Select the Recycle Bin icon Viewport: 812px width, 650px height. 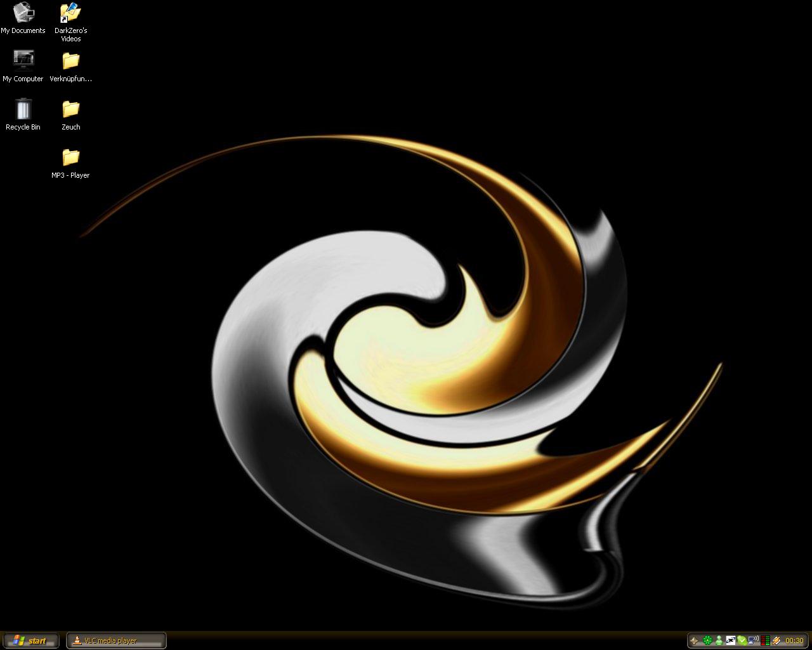23,114
